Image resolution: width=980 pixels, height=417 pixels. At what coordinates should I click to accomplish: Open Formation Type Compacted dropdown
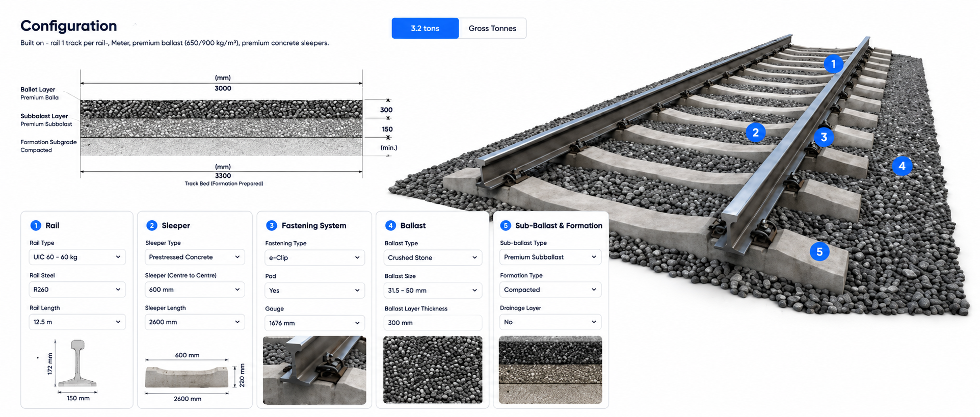(550, 290)
